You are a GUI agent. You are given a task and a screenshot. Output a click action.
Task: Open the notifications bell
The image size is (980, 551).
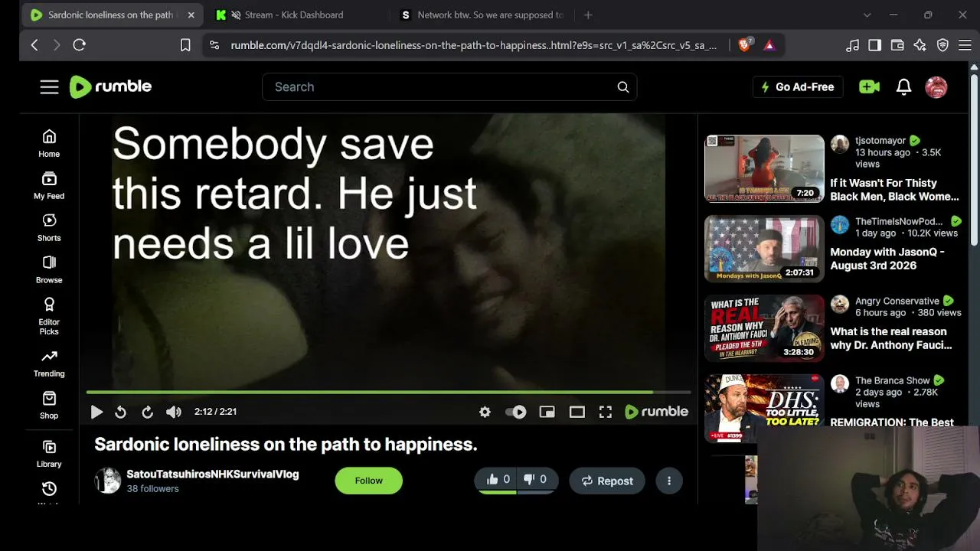click(904, 87)
